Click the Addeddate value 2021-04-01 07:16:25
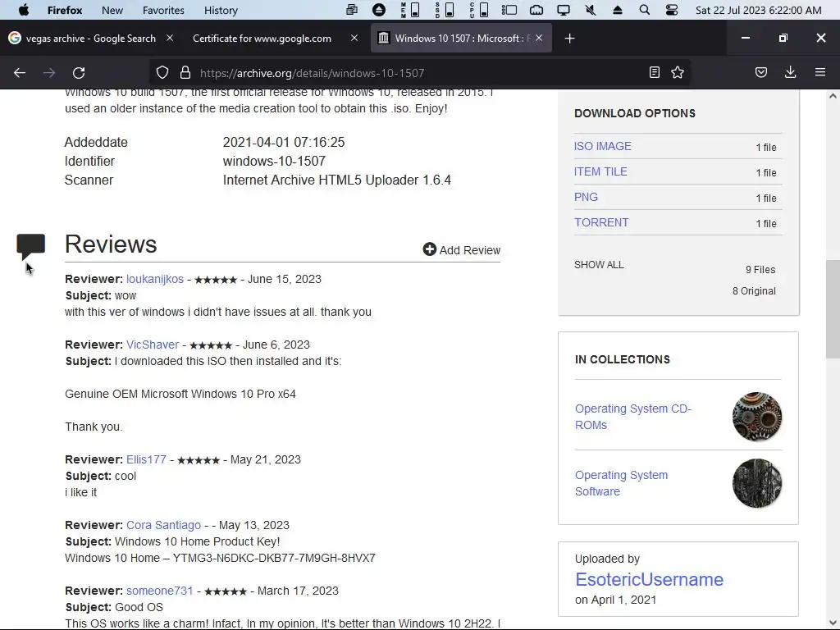This screenshot has width=840, height=630. [x=284, y=142]
